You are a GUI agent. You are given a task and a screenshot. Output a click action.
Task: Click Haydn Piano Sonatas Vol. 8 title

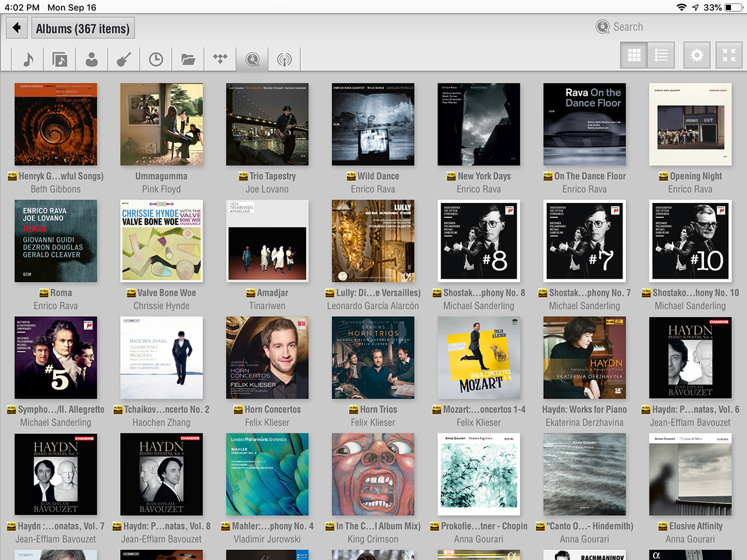click(x=167, y=526)
